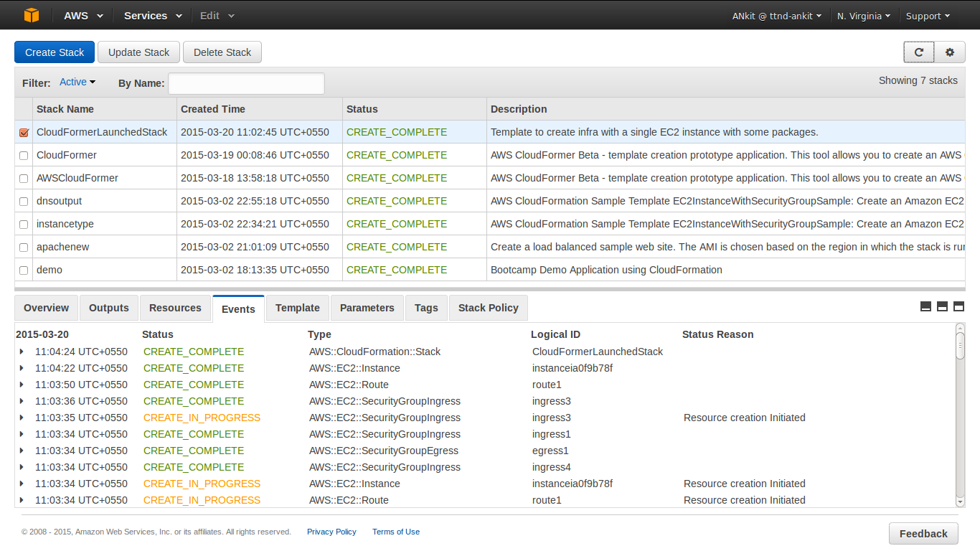The image size is (980, 551).
Task: Click the events list scrollbar thumb
Action: 960,346
